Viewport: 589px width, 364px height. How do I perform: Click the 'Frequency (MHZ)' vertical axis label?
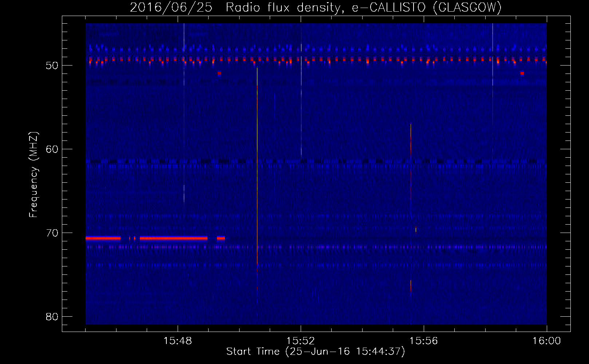pyautogui.click(x=33, y=174)
